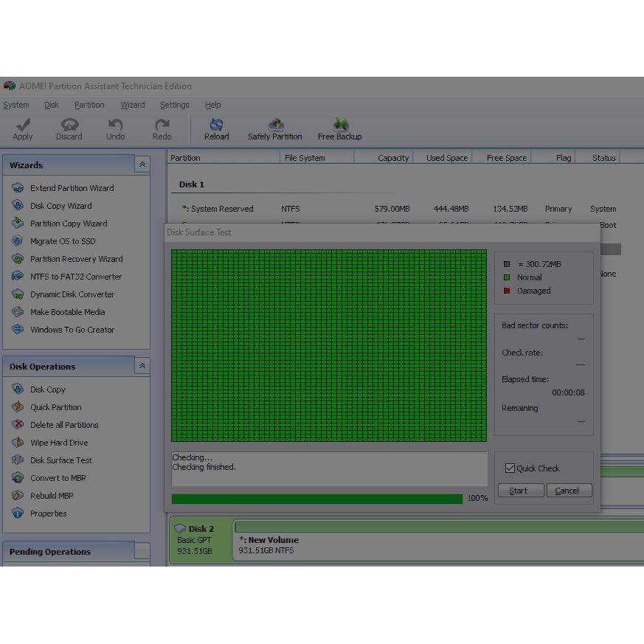Open the Help menu
The image size is (644, 644).
212,105
